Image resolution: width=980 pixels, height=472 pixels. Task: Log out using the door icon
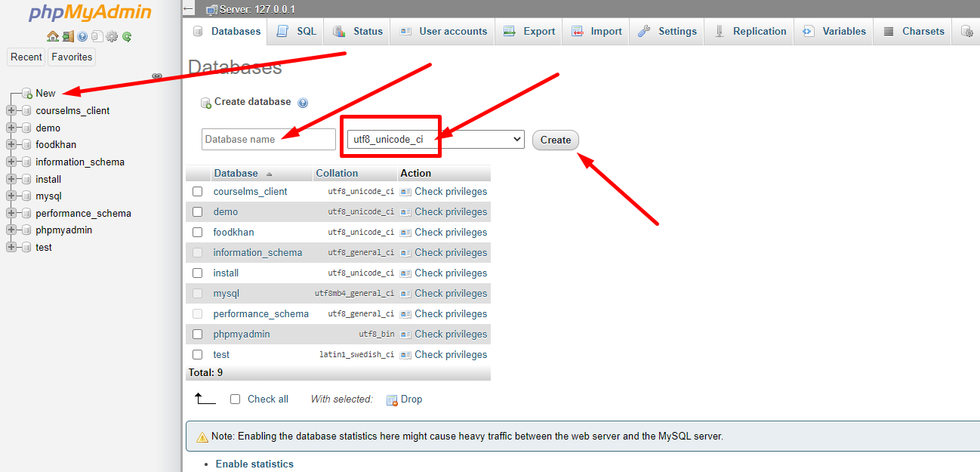pos(68,36)
